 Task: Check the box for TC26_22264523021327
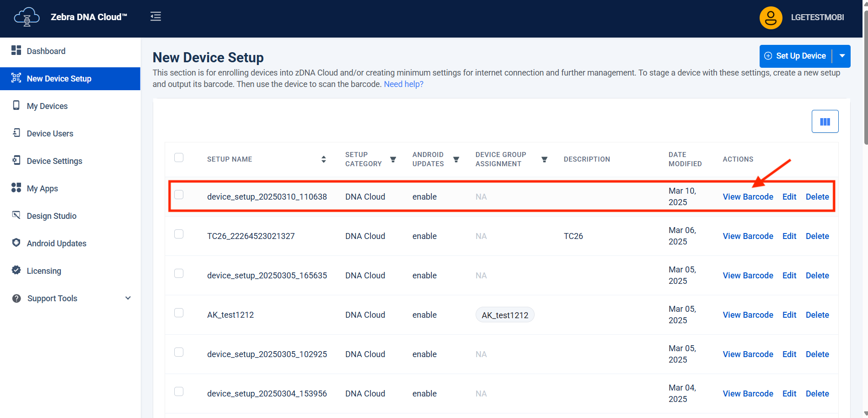tap(179, 234)
